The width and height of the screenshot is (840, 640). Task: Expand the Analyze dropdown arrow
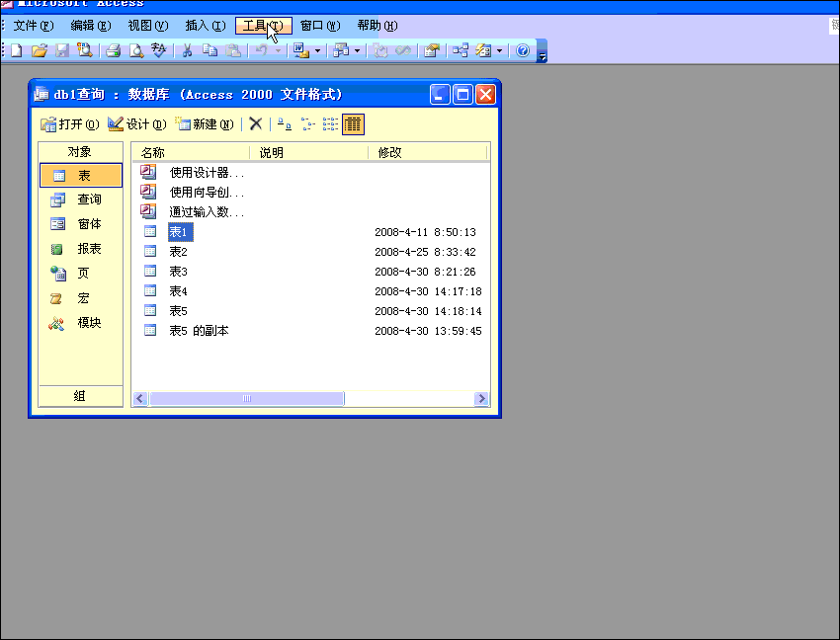[357, 51]
